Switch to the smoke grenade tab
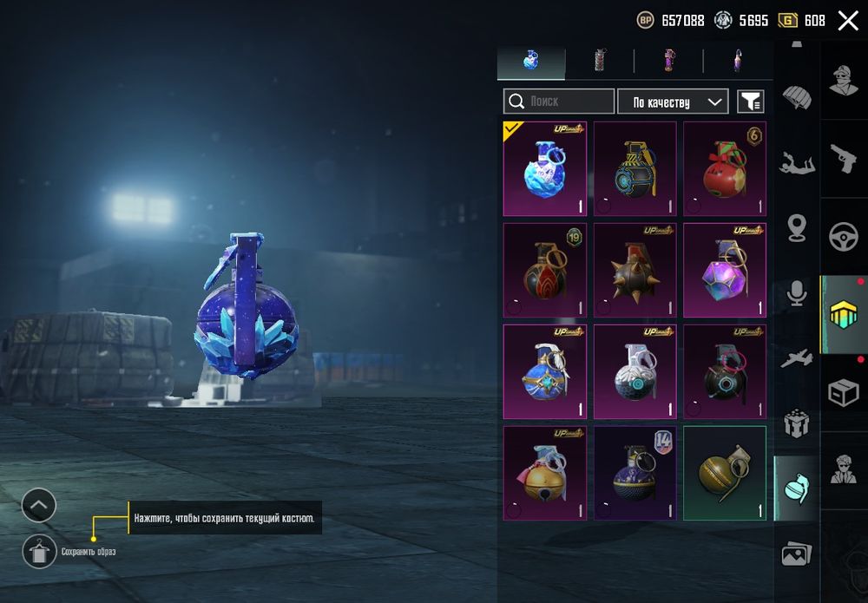868x603 pixels. coord(600,60)
